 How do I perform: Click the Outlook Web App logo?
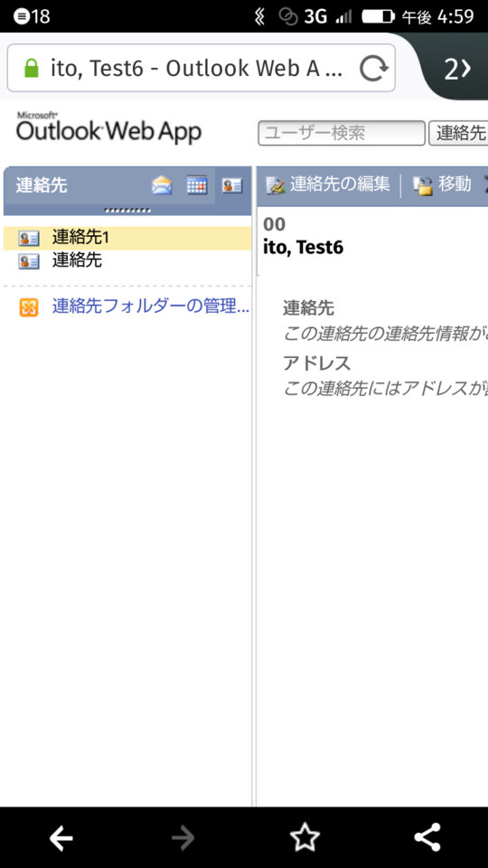tap(109, 127)
